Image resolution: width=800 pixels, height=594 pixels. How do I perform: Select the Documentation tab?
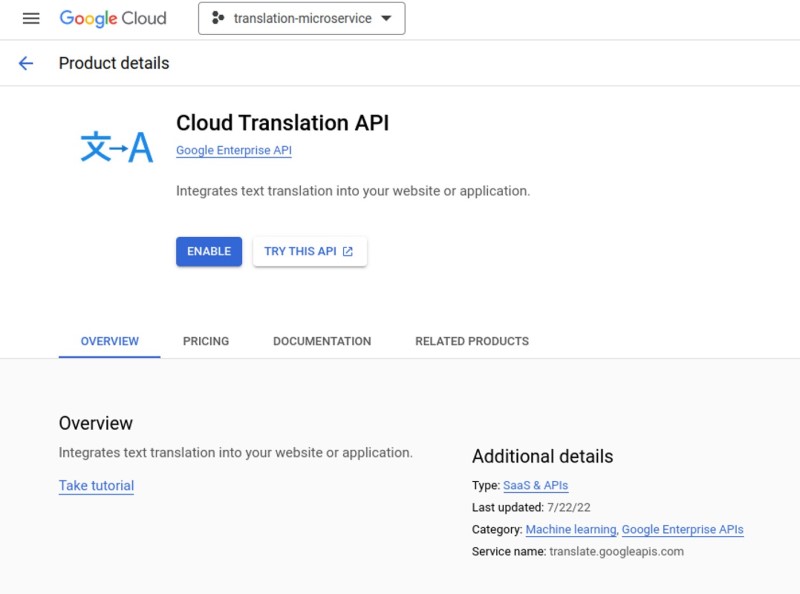click(x=322, y=341)
